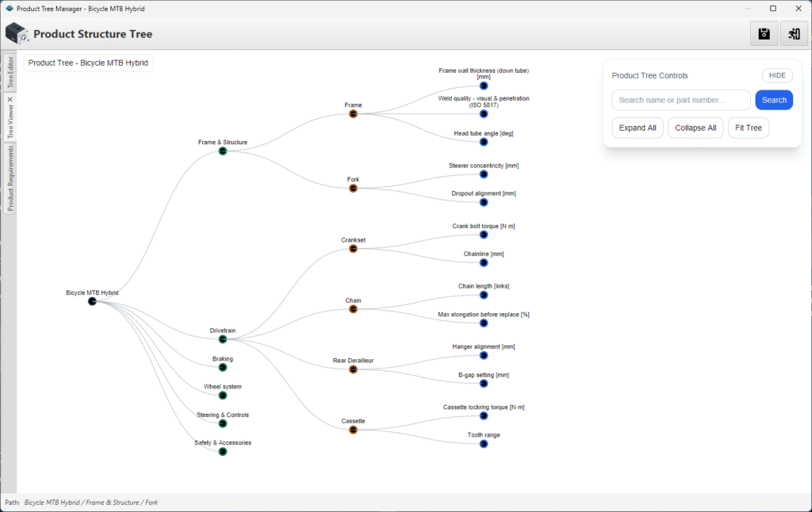Hide the Product Tree Controls panel
812x512 pixels.
coord(776,75)
